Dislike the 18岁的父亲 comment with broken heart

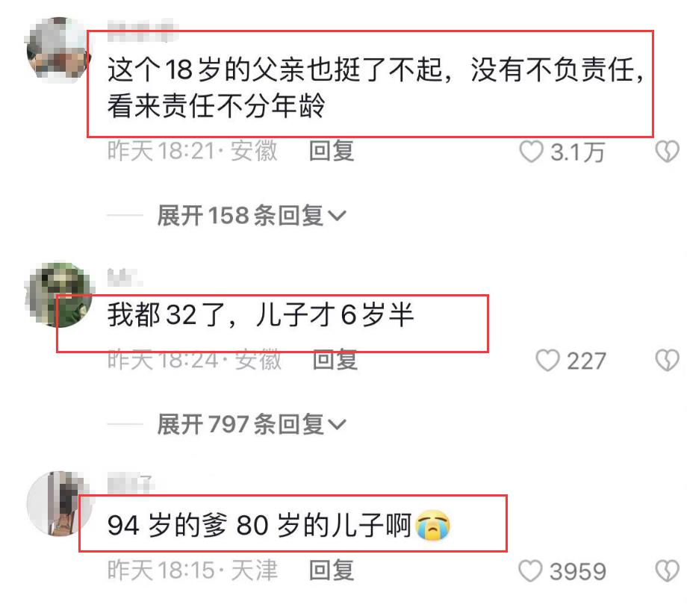tap(667, 152)
